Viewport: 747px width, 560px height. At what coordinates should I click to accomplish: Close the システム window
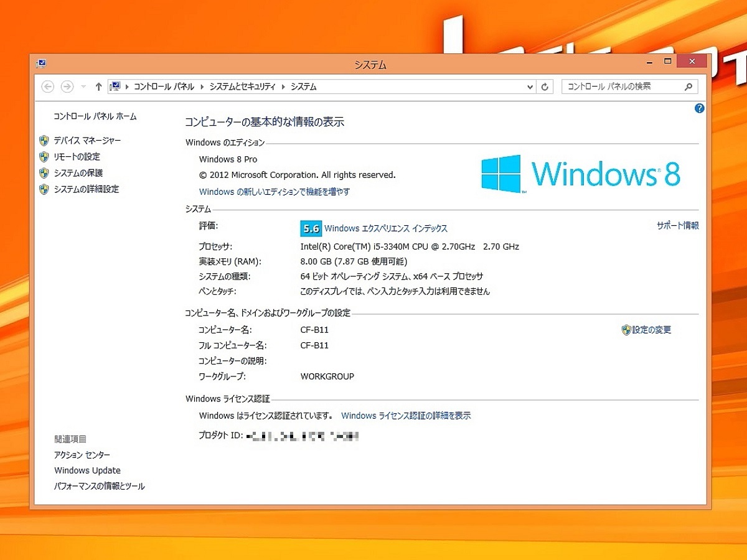[692, 62]
